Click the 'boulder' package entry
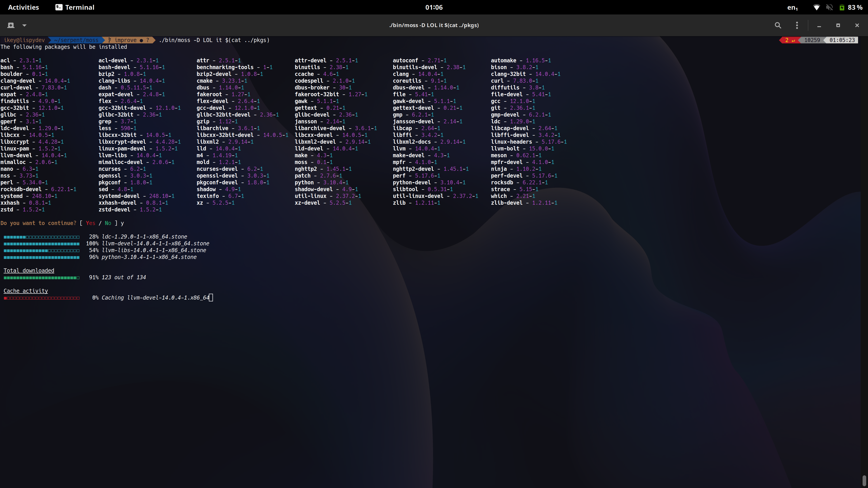This screenshot has height=488, width=868. click(x=24, y=74)
